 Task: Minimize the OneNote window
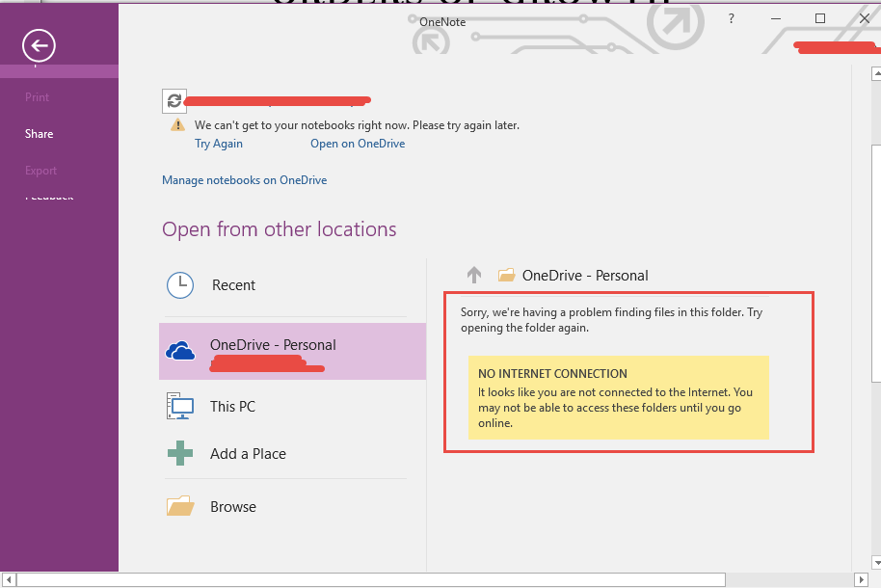tap(776, 18)
